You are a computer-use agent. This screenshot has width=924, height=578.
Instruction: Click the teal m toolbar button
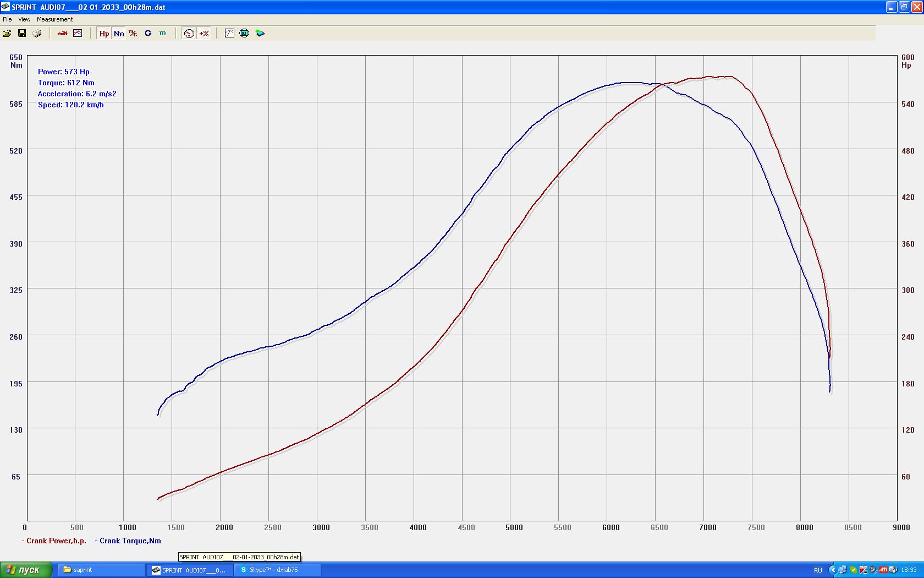pyautogui.click(x=163, y=34)
